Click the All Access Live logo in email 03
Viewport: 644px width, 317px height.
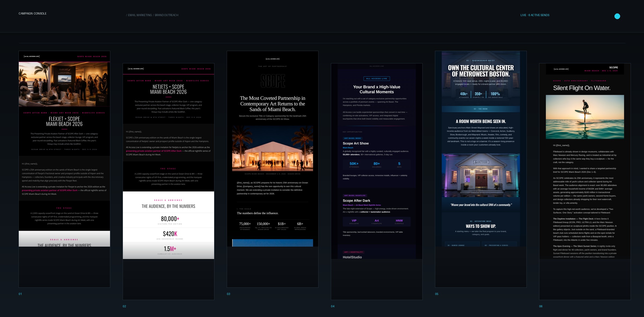(x=273, y=59)
